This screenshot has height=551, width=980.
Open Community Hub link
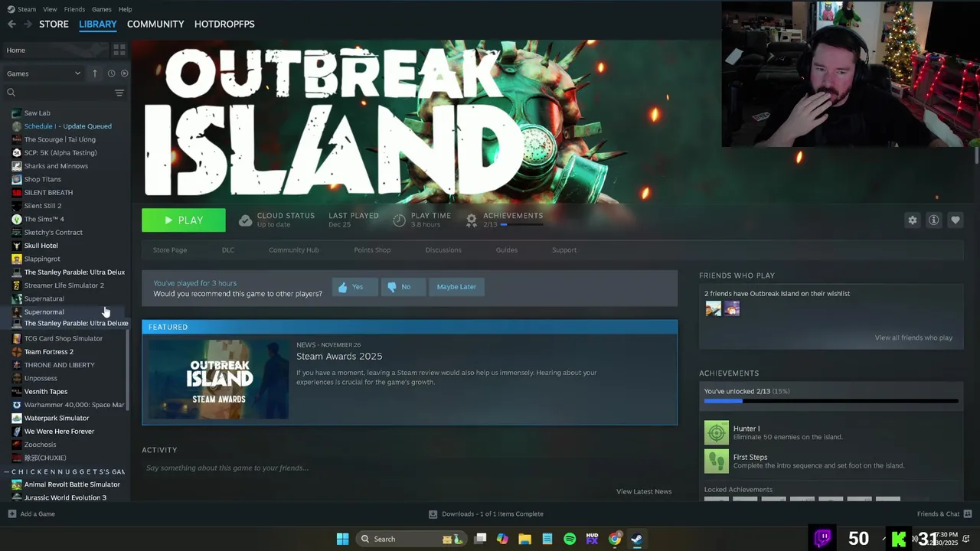pos(294,249)
